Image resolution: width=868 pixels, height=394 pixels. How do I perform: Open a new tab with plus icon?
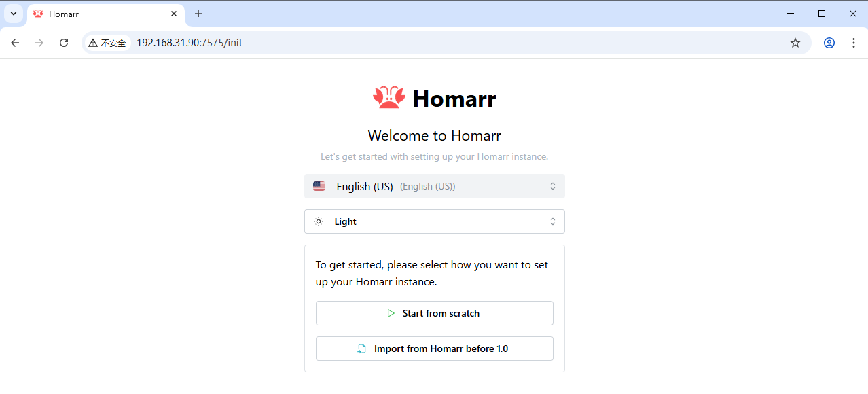pos(198,14)
